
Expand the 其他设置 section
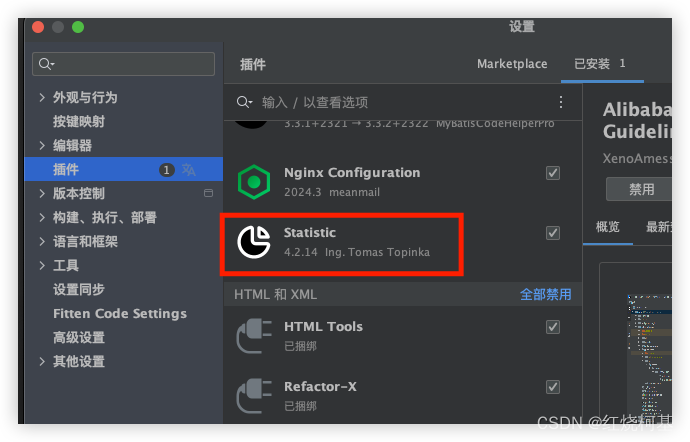click(x=42, y=361)
